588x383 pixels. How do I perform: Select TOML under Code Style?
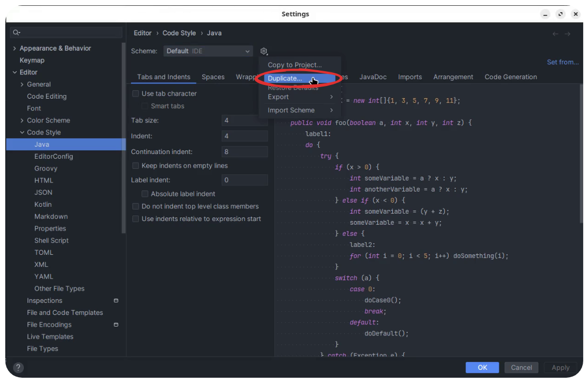pos(43,252)
